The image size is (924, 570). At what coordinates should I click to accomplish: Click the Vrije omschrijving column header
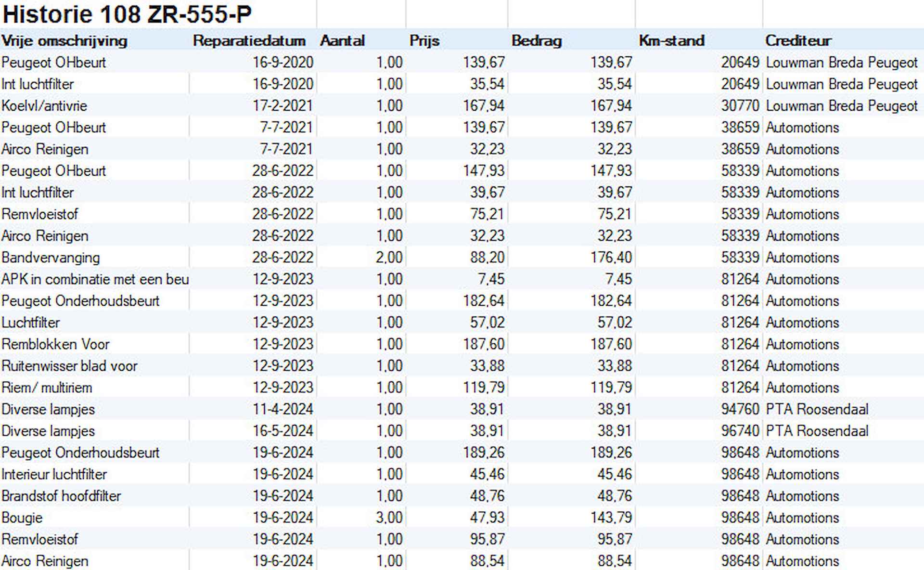(64, 41)
